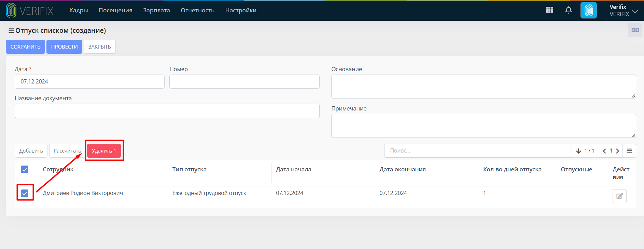Viewport: 644px width, 249px height.
Task: Click the Сотрудник column header
Action: click(x=58, y=169)
